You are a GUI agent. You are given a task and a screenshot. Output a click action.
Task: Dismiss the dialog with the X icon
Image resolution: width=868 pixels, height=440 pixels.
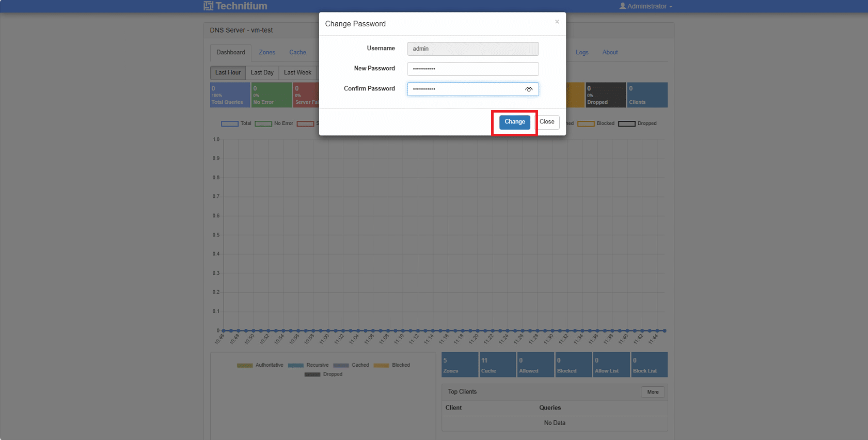pos(557,22)
